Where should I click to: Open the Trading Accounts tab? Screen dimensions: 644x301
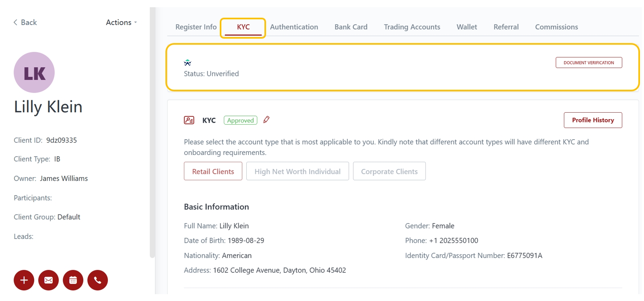point(412,27)
